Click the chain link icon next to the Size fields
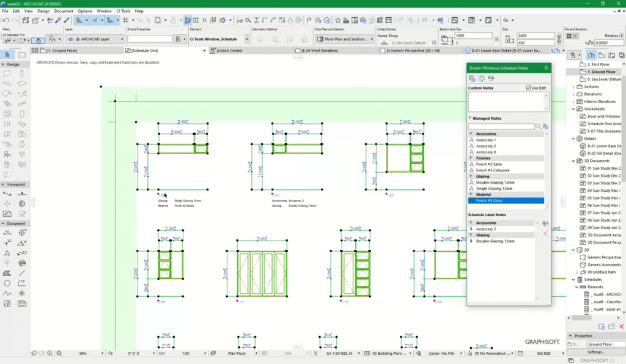The width and height of the screenshot is (626, 364). [559, 39]
